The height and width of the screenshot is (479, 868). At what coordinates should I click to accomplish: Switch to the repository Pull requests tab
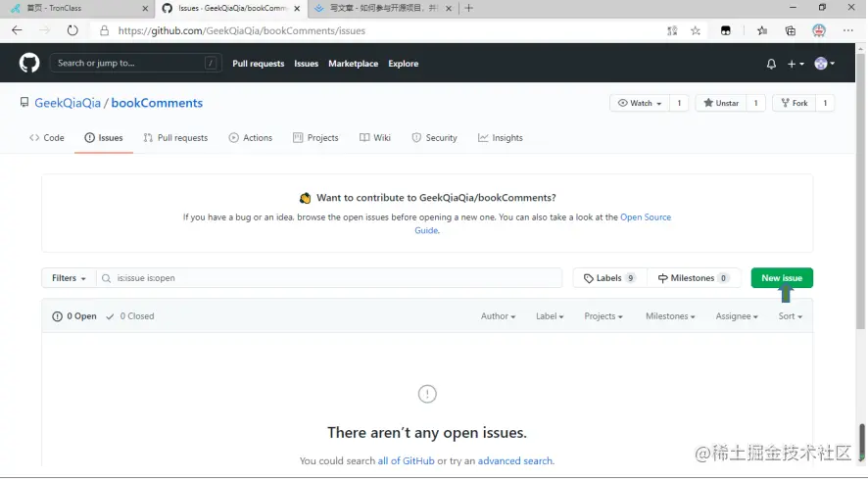(x=175, y=138)
